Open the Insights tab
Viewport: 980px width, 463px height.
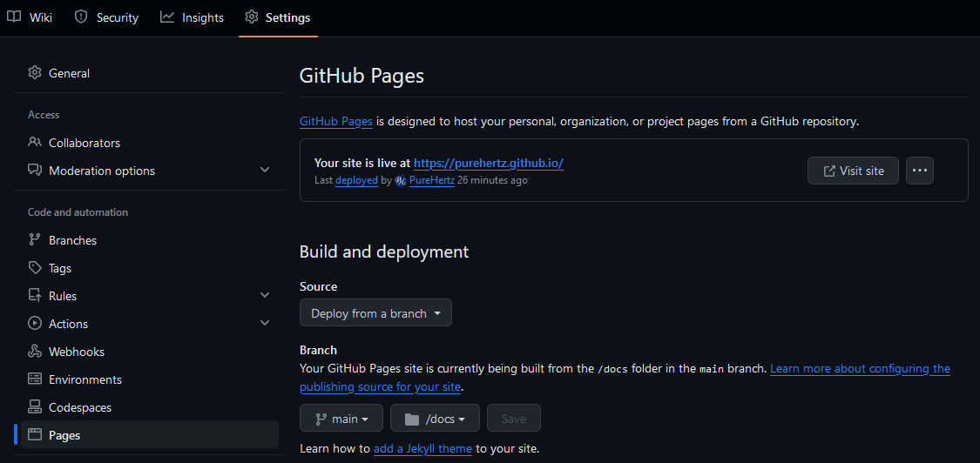pos(192,17)
